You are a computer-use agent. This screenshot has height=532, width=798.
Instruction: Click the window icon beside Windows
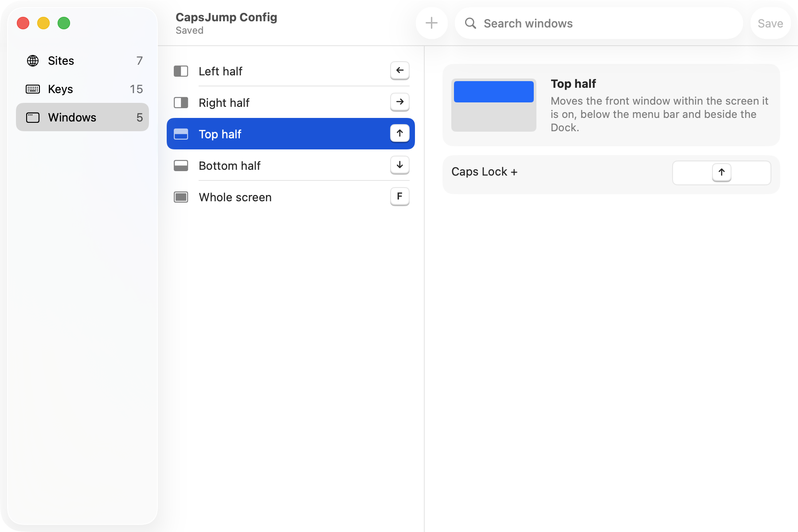(33, 117)
